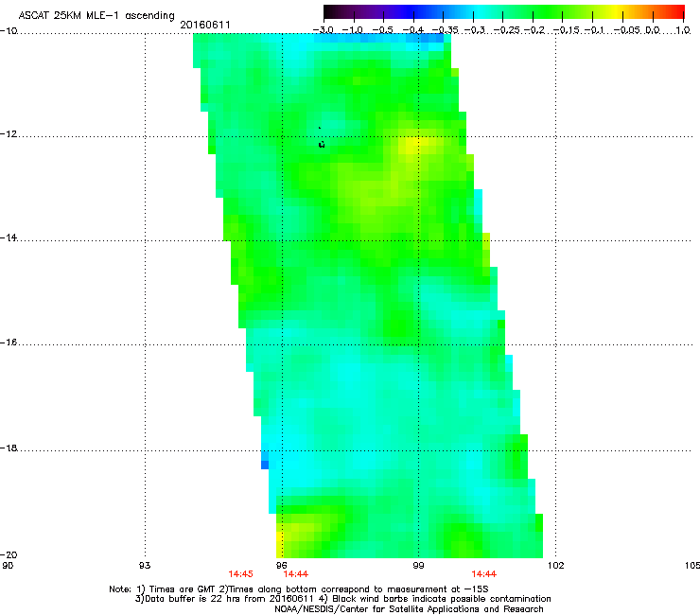This screenshot has width=700, height=615.
Task: Select the 96 longitude axis label
Action: pos(281,566)
